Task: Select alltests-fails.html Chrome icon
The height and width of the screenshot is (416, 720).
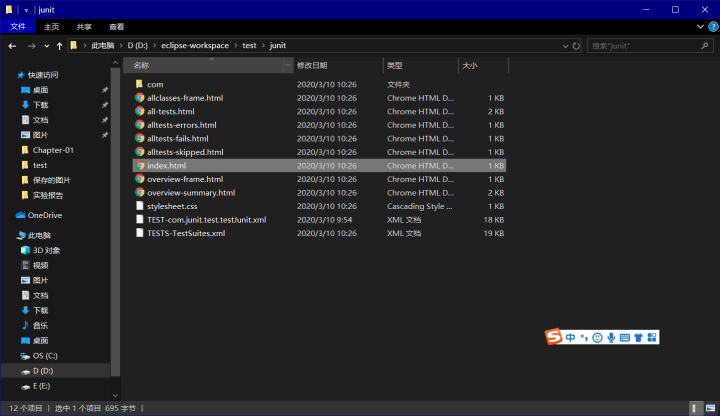Action: point(140,138)
